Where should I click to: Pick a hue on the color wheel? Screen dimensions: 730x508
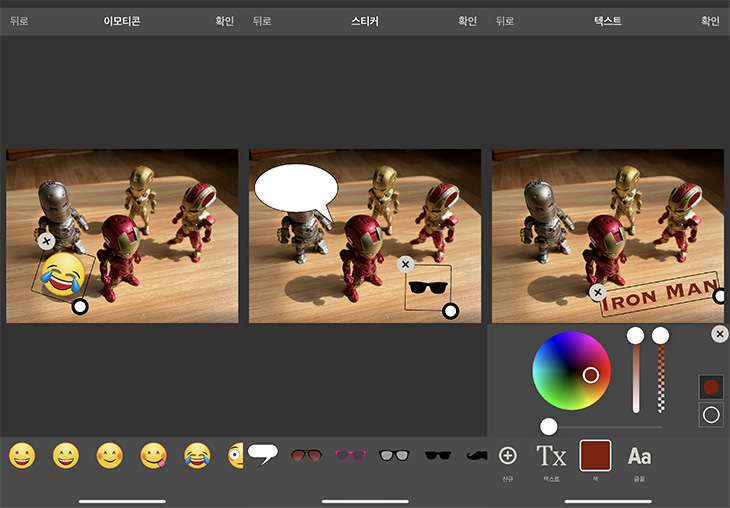click(x=571, y=371)
